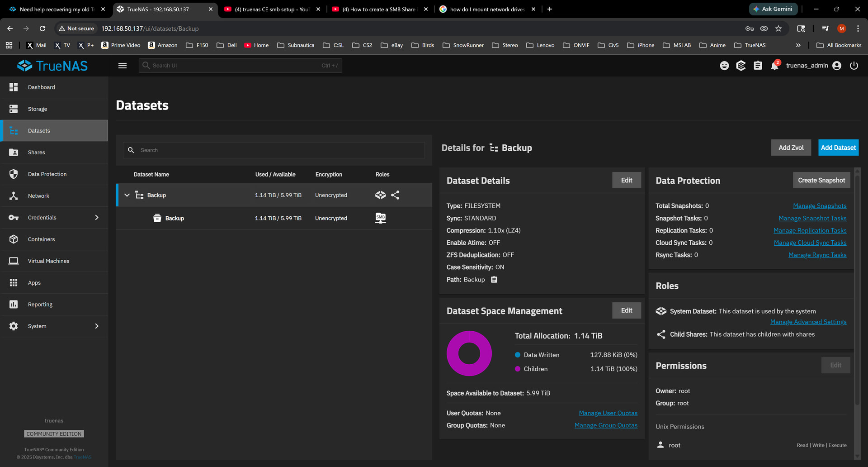Image resolution: width=868 pixels, height=467 pixels.
Task: Click the Add Zvol button
Action: 791,148
